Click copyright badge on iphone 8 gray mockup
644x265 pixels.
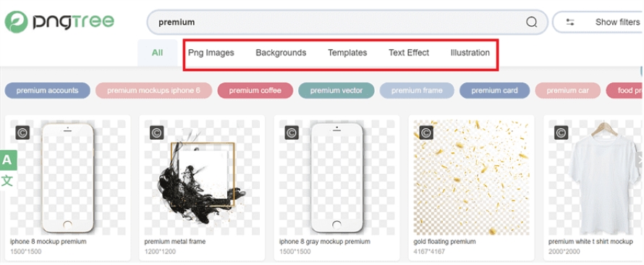pos(292,132)
